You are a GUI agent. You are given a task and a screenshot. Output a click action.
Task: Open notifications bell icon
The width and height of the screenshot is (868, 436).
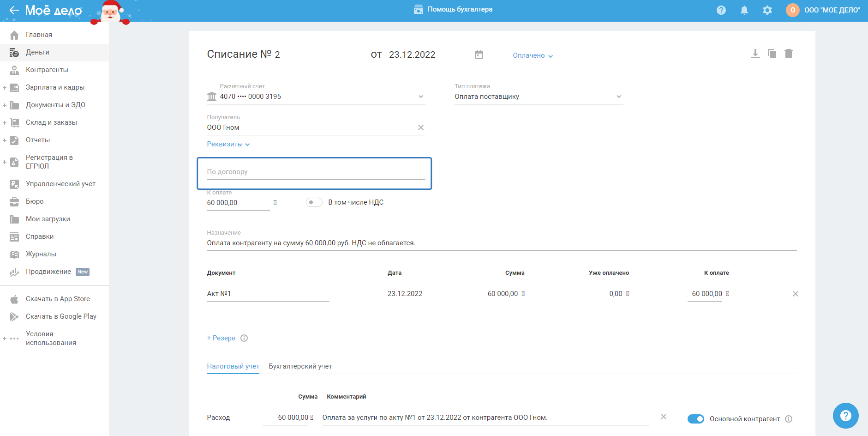pyautogui.click(x=744, y=10)
